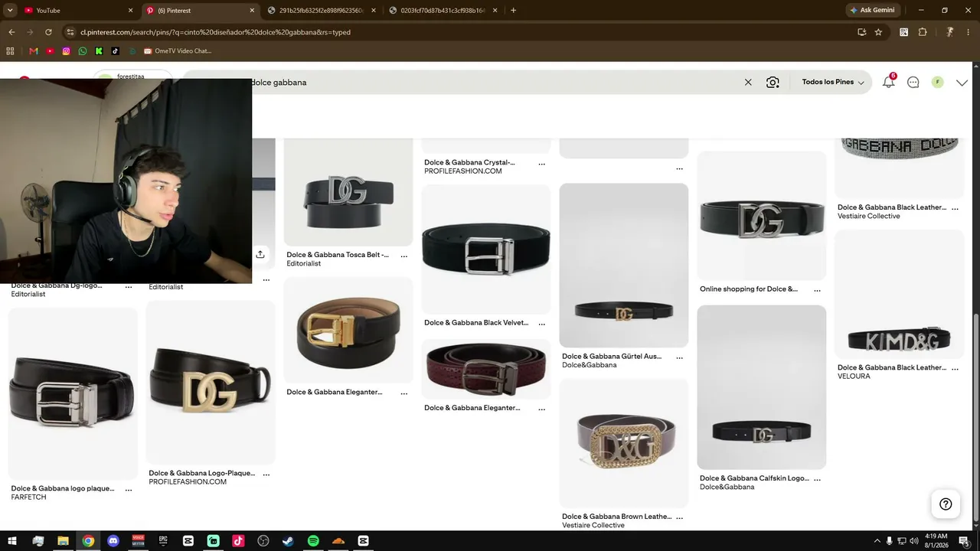Open the Pinterest profile avatar F
The width and height of the screenshot is (980, 551).
click(x=937, y=82)
